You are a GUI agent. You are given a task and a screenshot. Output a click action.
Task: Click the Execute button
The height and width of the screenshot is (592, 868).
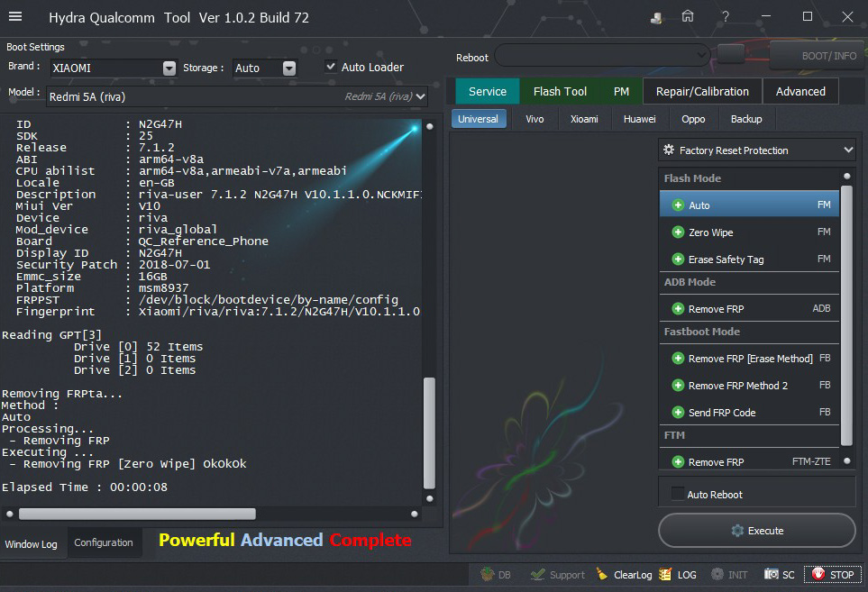pyautogui.click(x=756, y=531)
